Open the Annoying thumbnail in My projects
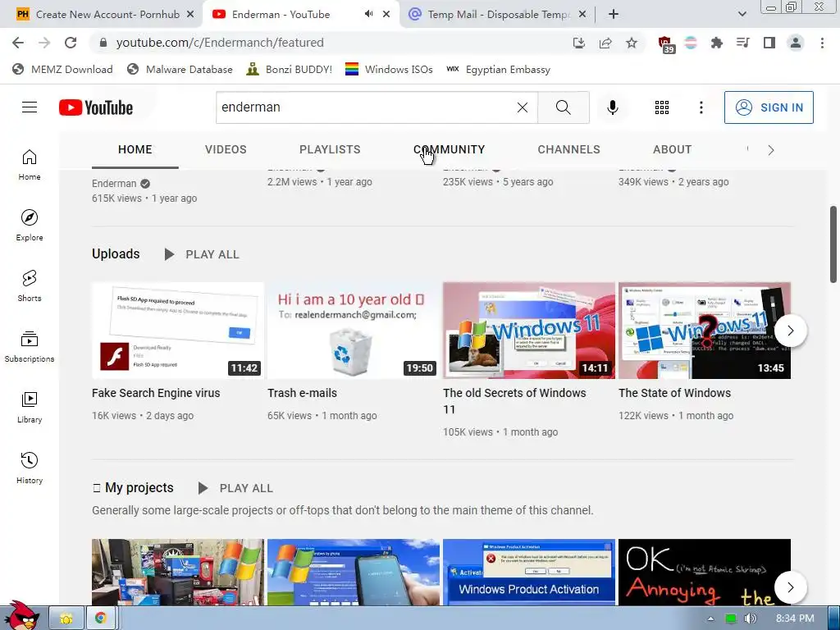The width and height of the screenshot is (840, 630). tap(705, 572)
